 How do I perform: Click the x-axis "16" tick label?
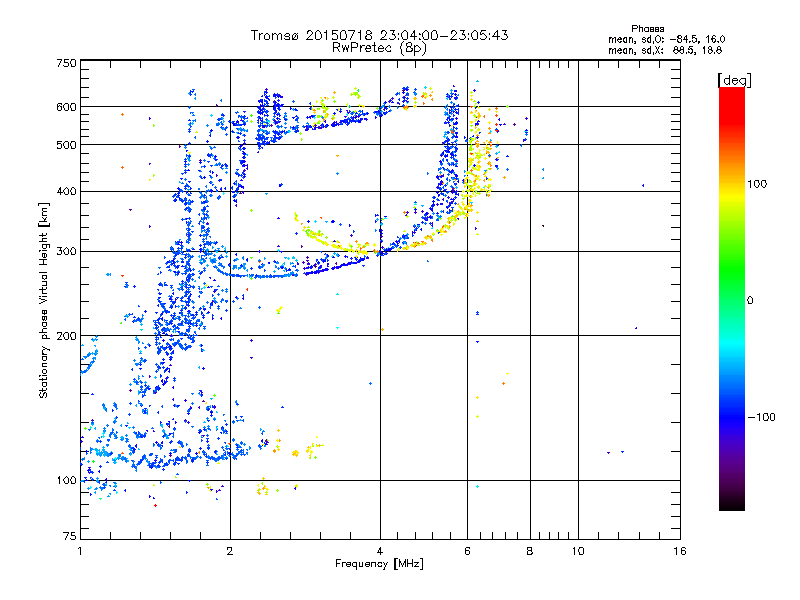click(680, 551)
